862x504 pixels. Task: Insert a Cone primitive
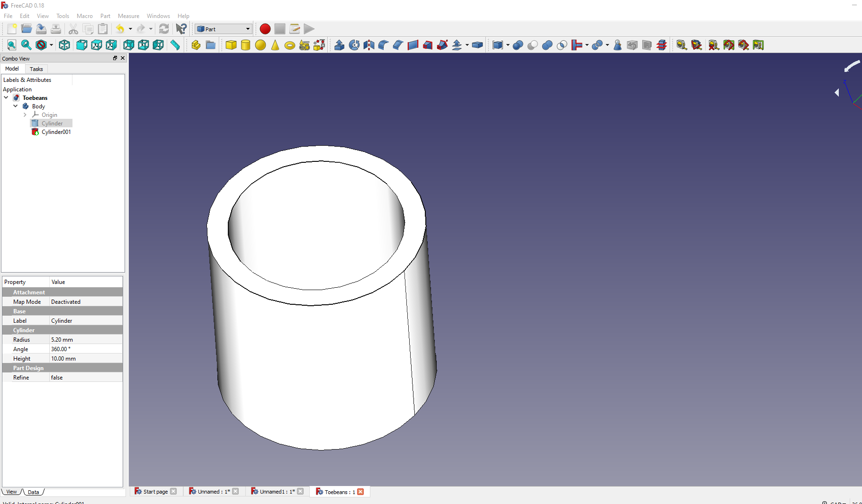[x=275, y=45]
